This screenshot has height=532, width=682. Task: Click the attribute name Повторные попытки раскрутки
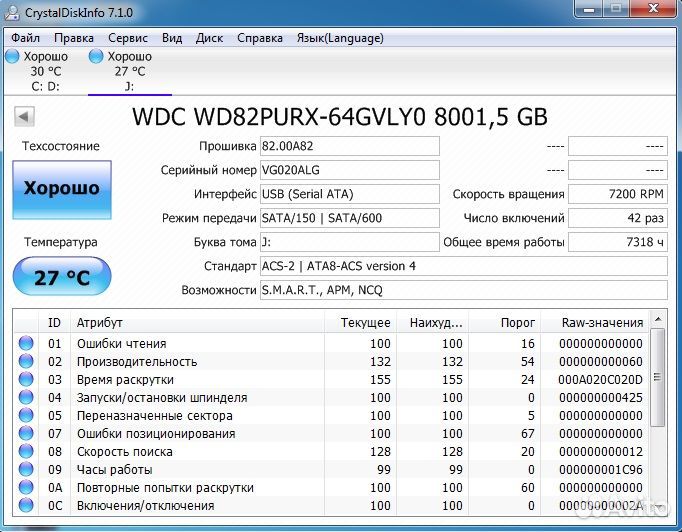pos(165,488)
